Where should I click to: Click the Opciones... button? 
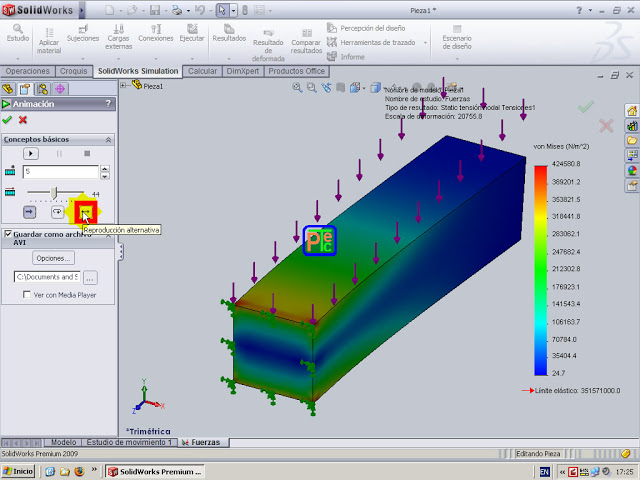53,258
